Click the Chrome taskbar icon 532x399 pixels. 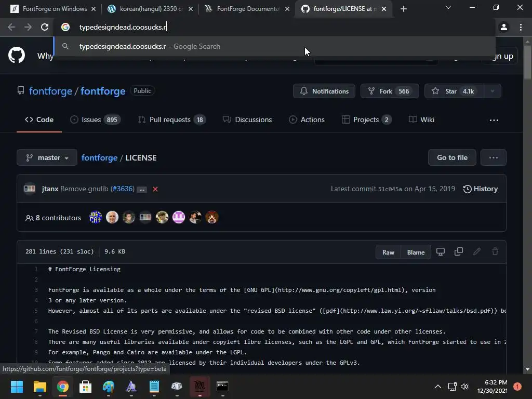62,387
